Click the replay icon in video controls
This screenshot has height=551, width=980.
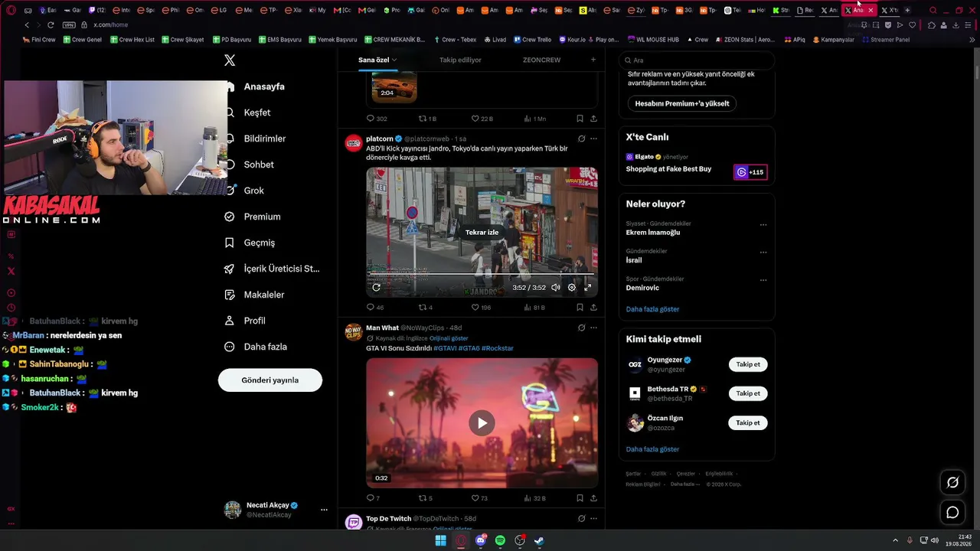(376, 288)
